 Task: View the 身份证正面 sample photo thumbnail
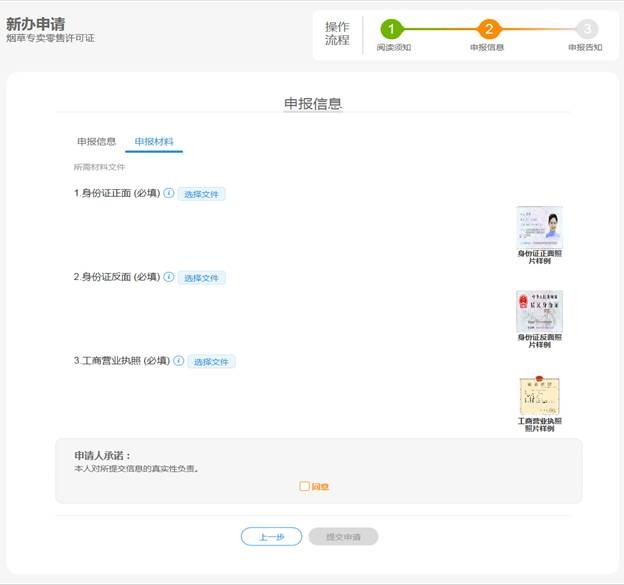[x=539, y=228]
